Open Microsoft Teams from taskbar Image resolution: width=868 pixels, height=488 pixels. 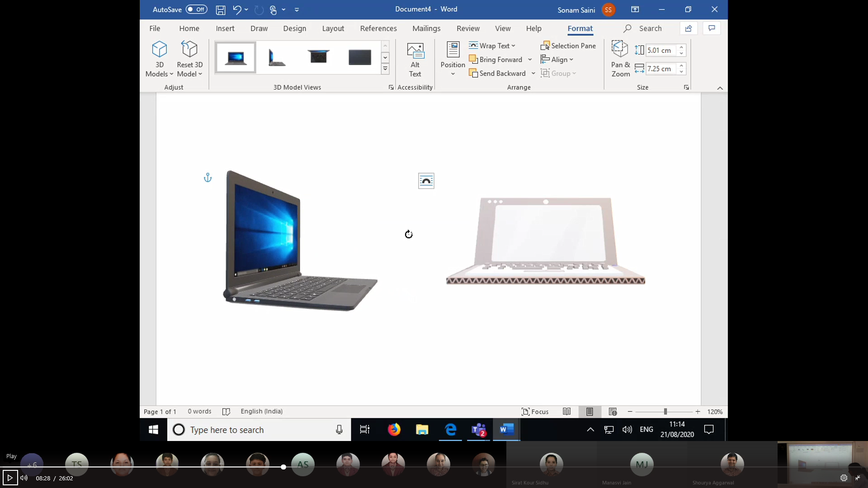click(x=478, y=430)
